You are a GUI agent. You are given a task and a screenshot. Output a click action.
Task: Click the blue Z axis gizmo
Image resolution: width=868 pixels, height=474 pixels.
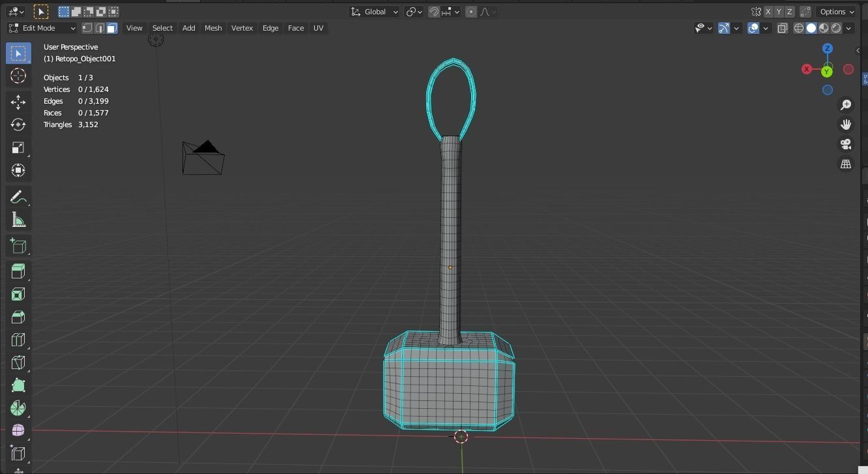click(x=828, y=48)
